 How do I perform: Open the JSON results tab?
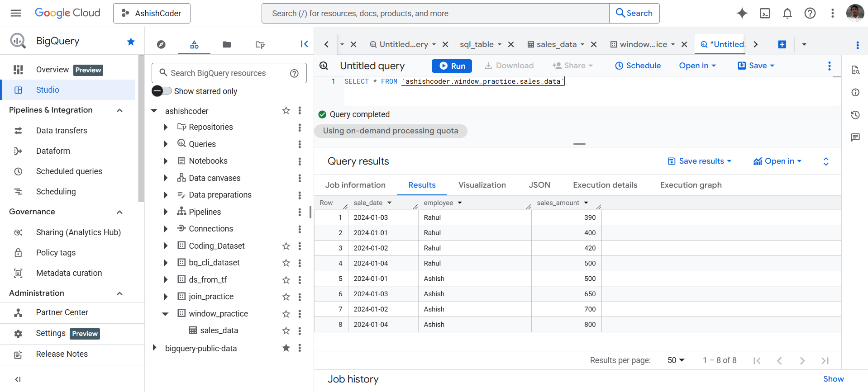[x=539, y=185]
